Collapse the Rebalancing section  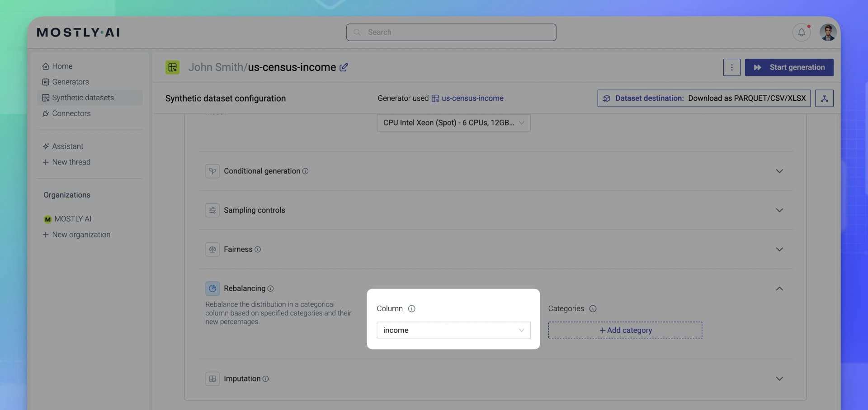tap(779, 289)
